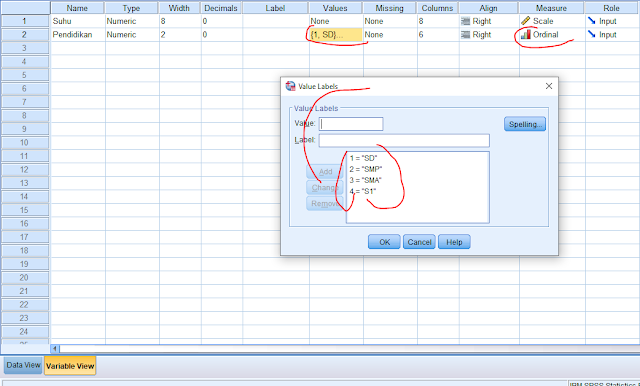Click the Right align icon in Pendidikan row

(465, 35)
